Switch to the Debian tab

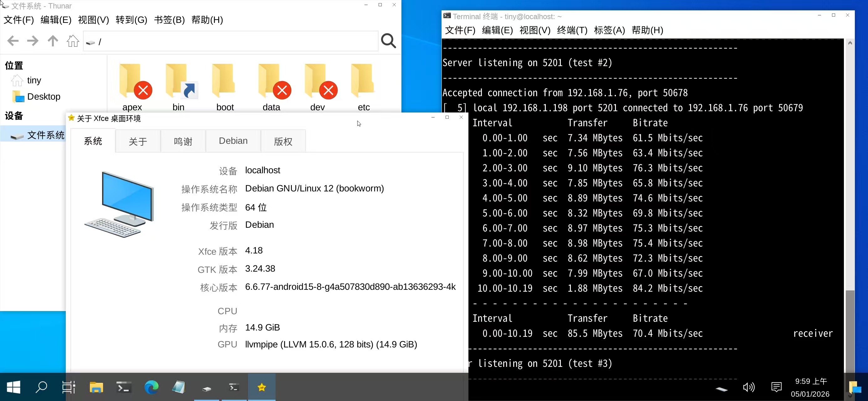coord(233,141)
